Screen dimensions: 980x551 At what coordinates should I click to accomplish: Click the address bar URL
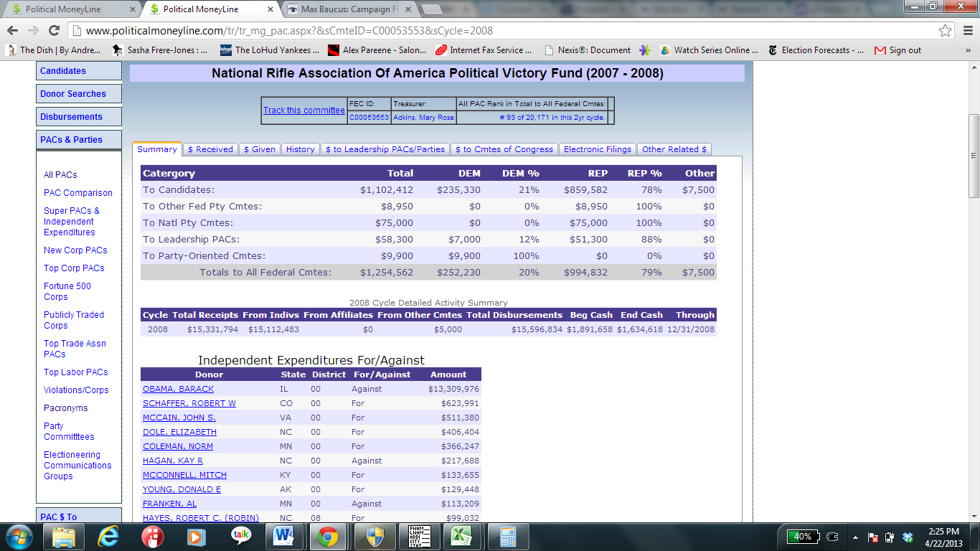289,31
